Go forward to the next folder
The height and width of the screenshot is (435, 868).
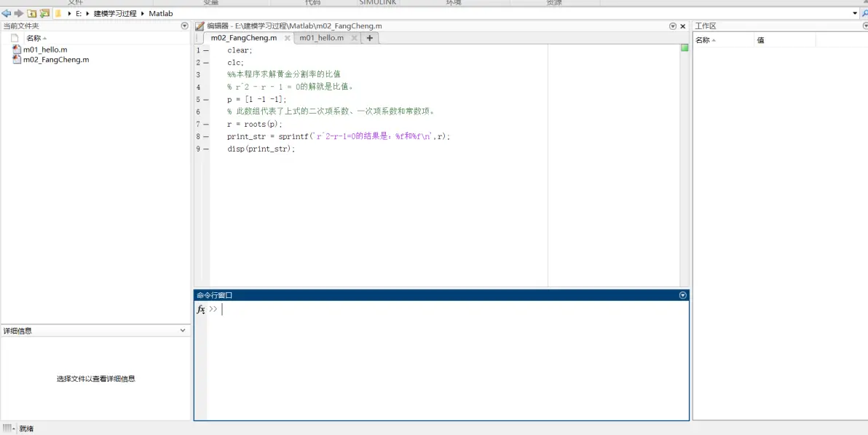pyautogui.click(x=19, y=13)
